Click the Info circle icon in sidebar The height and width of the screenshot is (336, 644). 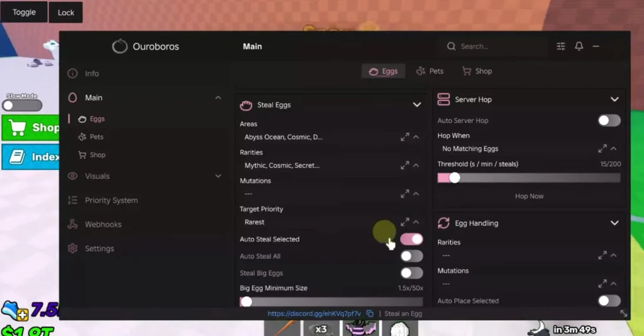click(73, 73)
